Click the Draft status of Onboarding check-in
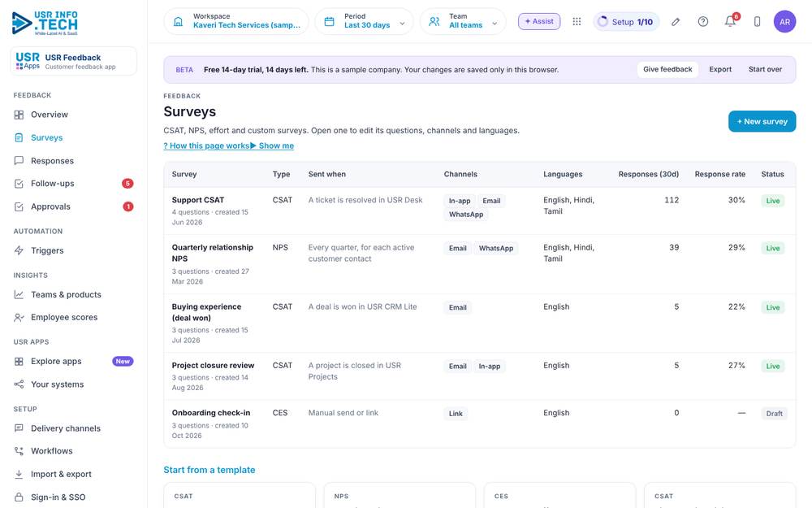 774,414
